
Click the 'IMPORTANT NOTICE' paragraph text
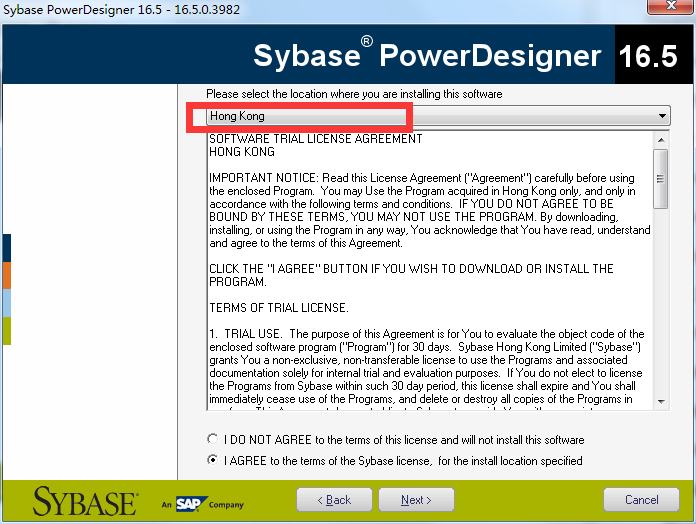point(430,210)
